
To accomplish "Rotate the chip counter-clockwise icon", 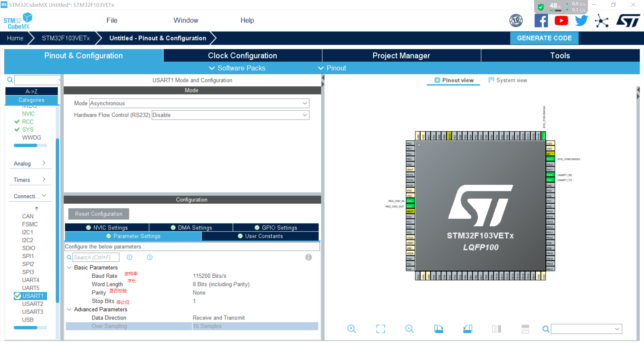I will pyautogui.click(x=468, y=329).
